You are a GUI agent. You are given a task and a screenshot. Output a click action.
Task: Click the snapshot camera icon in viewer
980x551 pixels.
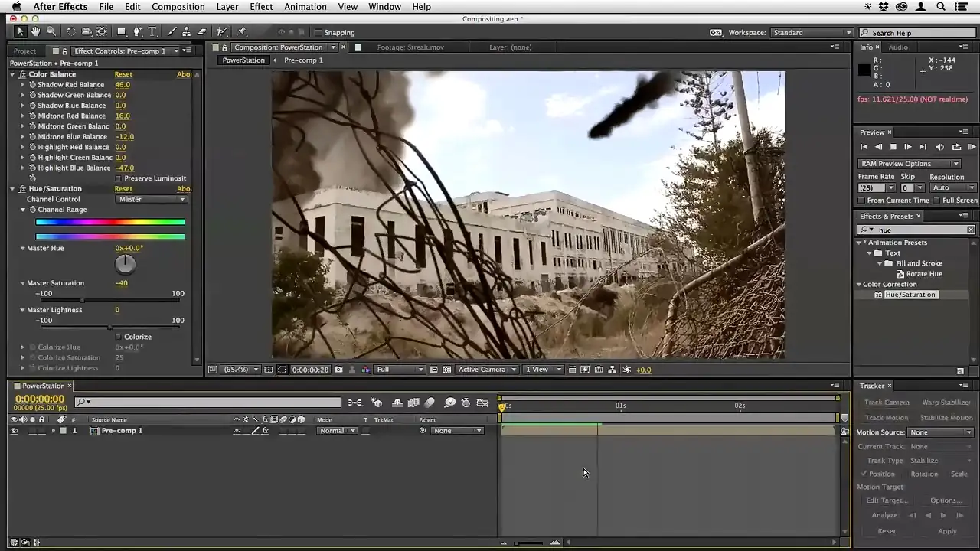click(x=338, y=370)
